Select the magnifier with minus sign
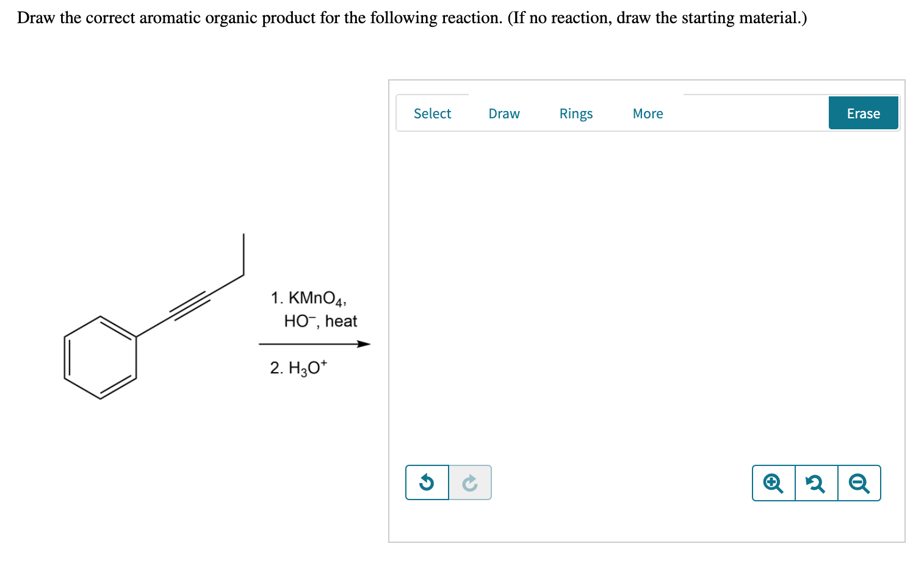924x566 pixels. pos(859,482)
